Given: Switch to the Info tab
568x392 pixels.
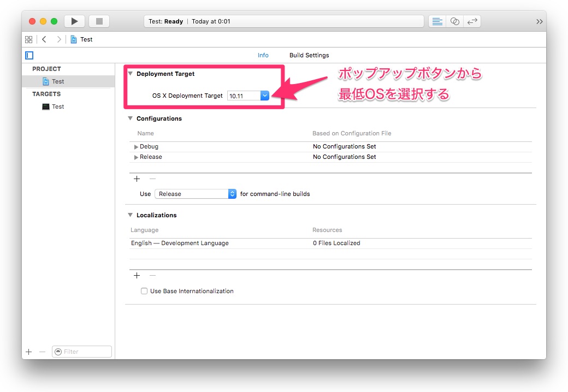Looking at the screenshot, I should click(x=263, y=55).
